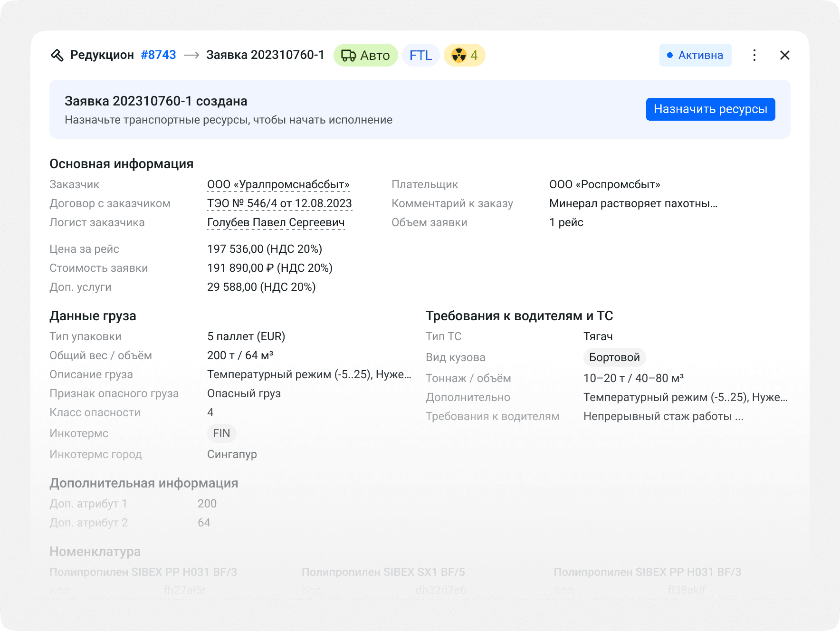Click the radioactive hazard icon showing 4
The height and width of the screenshot is (631, 840).
(459, 55)
